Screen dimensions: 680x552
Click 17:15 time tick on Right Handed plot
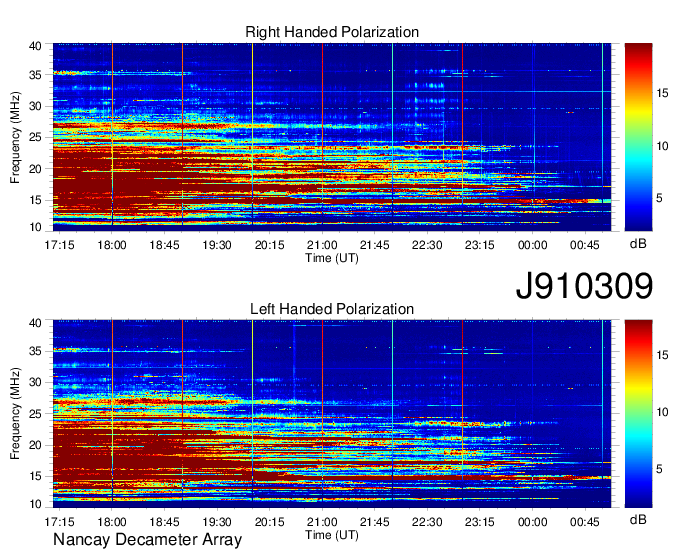click(59, 245)
